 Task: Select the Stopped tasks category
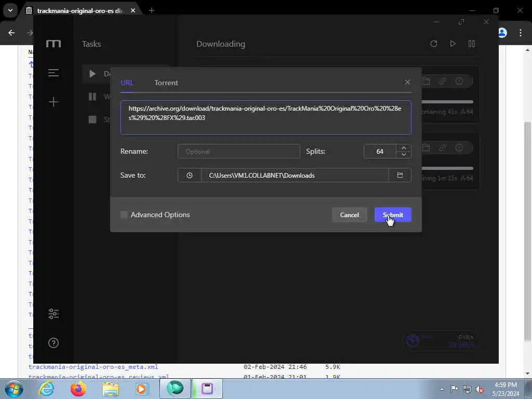(x=97, y=119)
